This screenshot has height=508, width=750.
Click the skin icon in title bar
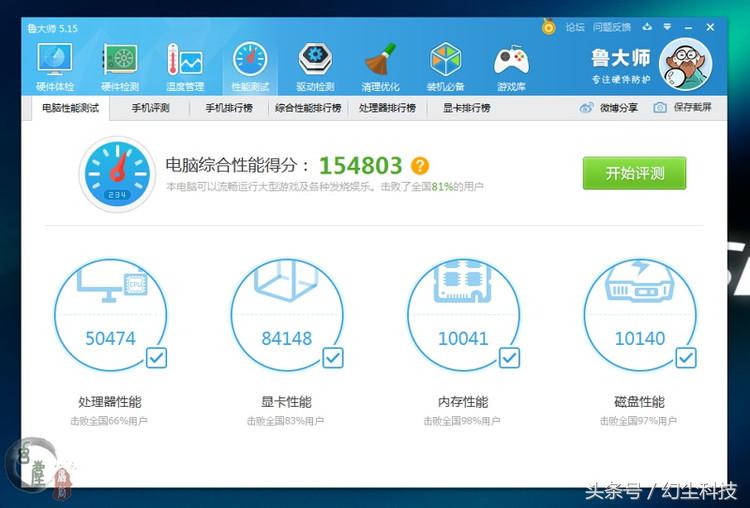coord(647,27)
